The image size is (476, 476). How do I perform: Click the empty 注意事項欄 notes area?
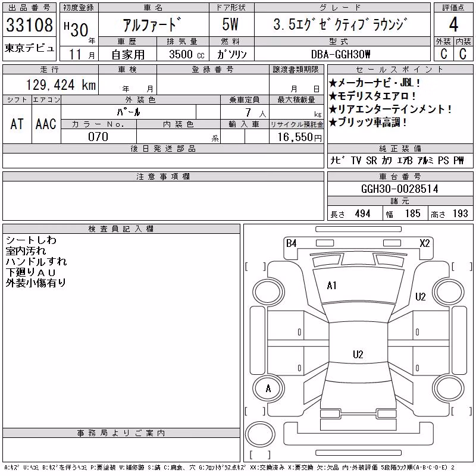point(163,201)
